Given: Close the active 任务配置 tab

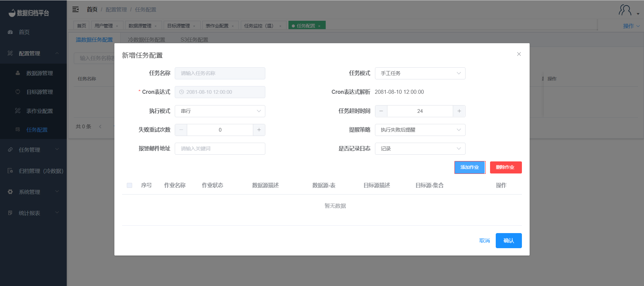Looking at the screenshot, I should point(319,26).
